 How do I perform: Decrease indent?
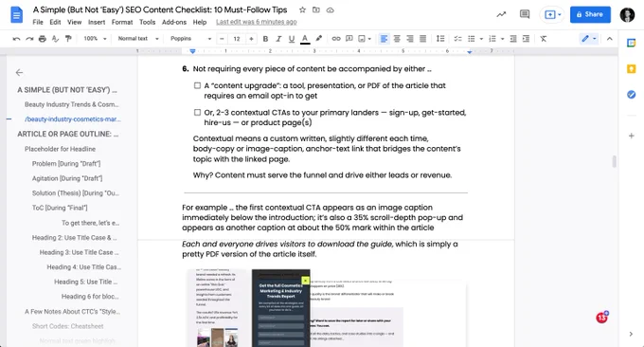point(513,39)
